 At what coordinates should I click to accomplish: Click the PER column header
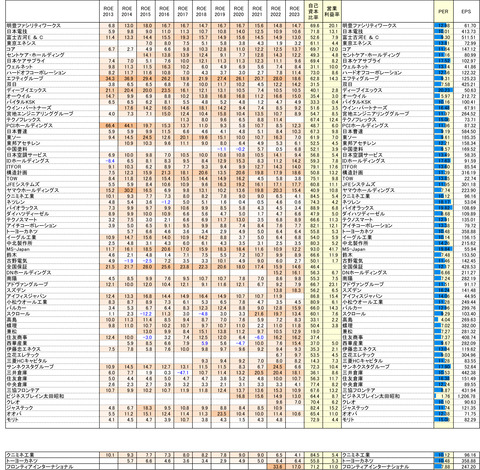click(x=443, y=11)
